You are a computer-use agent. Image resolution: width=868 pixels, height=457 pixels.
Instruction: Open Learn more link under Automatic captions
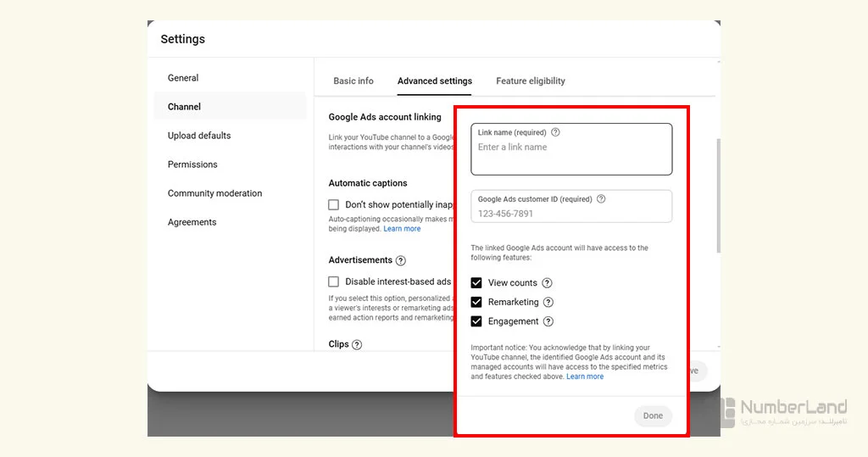(402, 229)
